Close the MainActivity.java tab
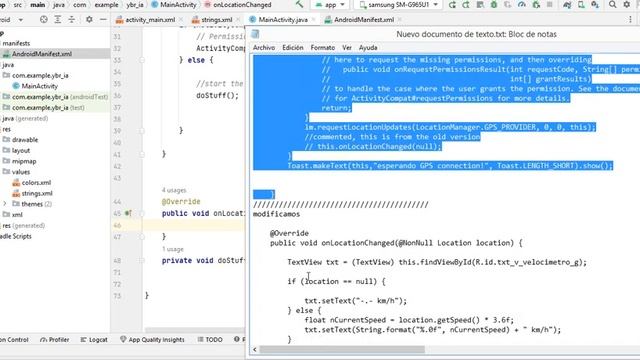Screen dimensions: 640x360 [x=313, y=20]
